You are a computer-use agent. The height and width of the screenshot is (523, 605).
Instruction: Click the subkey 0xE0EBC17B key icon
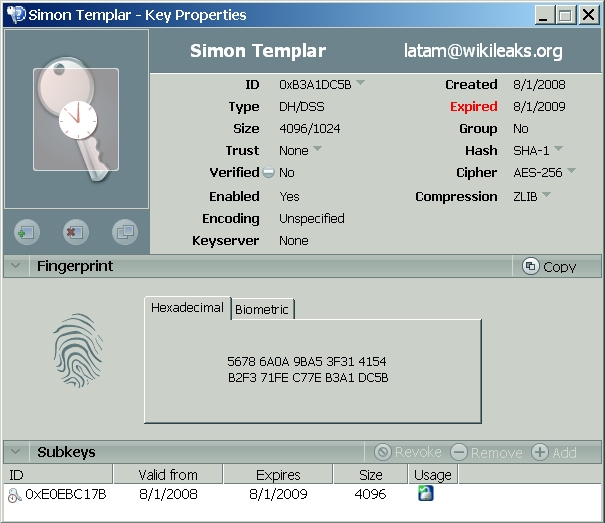point(14,495)
